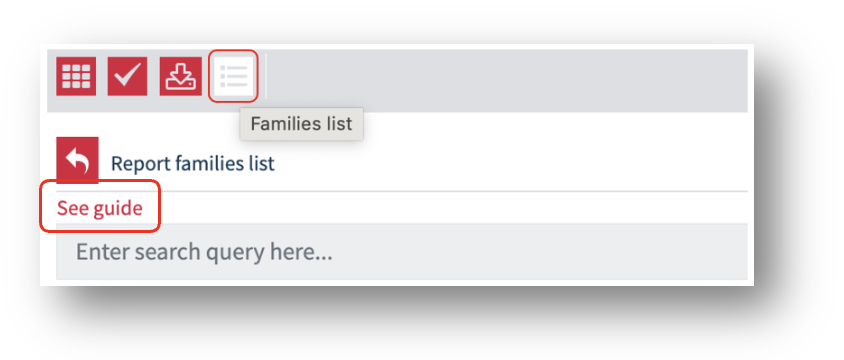Choose the validate checkmark toolbar button
The width and height of the screenshot is (844, 360).
(128, 76)
